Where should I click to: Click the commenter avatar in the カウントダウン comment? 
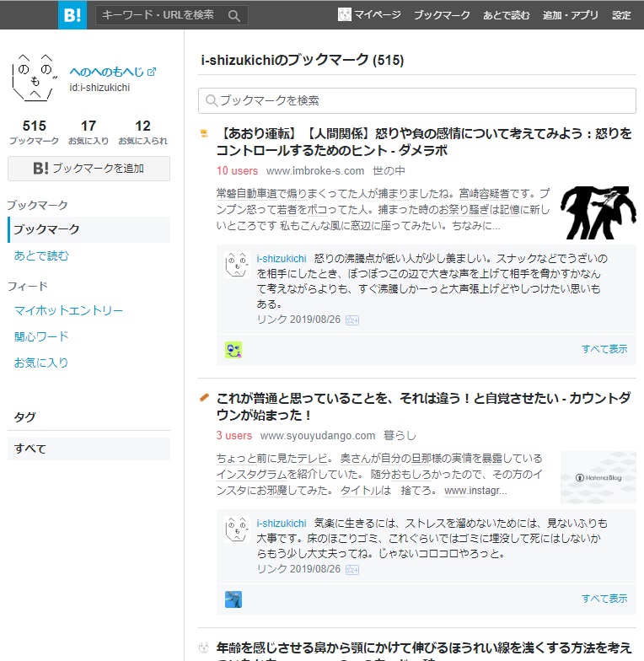coord(236,529)
